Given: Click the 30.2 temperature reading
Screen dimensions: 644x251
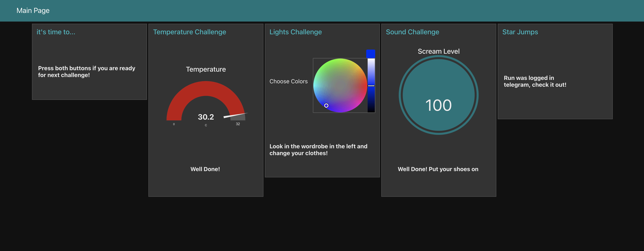Looking at the screenshot, I should point(206,117).
